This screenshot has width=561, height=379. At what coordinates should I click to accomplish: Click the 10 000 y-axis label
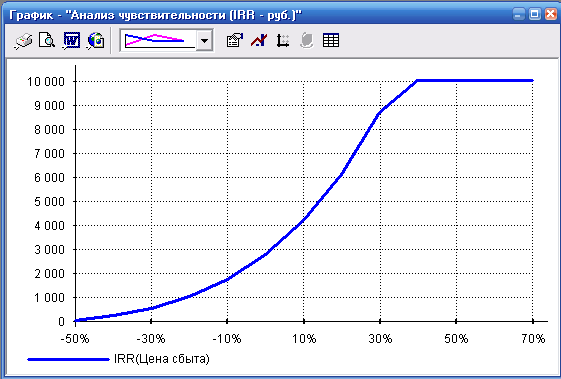[x=46, y=82]
